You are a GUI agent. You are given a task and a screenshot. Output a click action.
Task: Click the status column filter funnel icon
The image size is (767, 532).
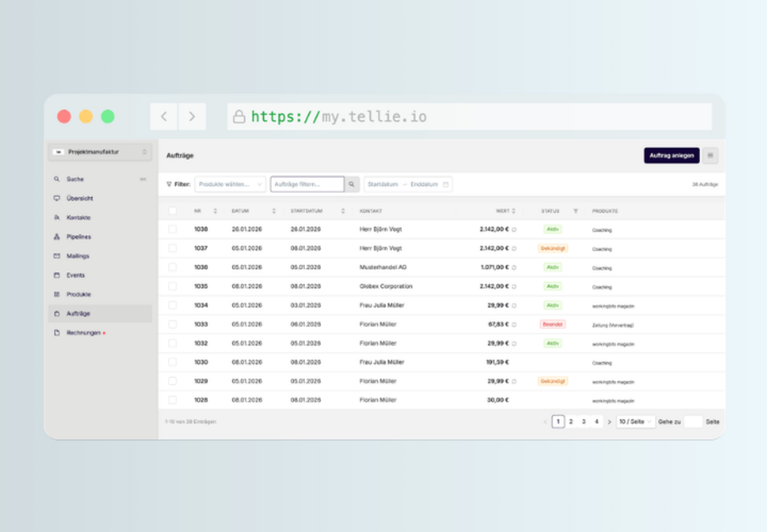(x=575, y=211)
